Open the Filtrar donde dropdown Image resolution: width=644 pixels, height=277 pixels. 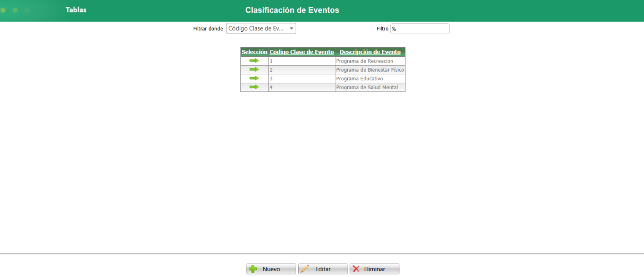(261, 29)
